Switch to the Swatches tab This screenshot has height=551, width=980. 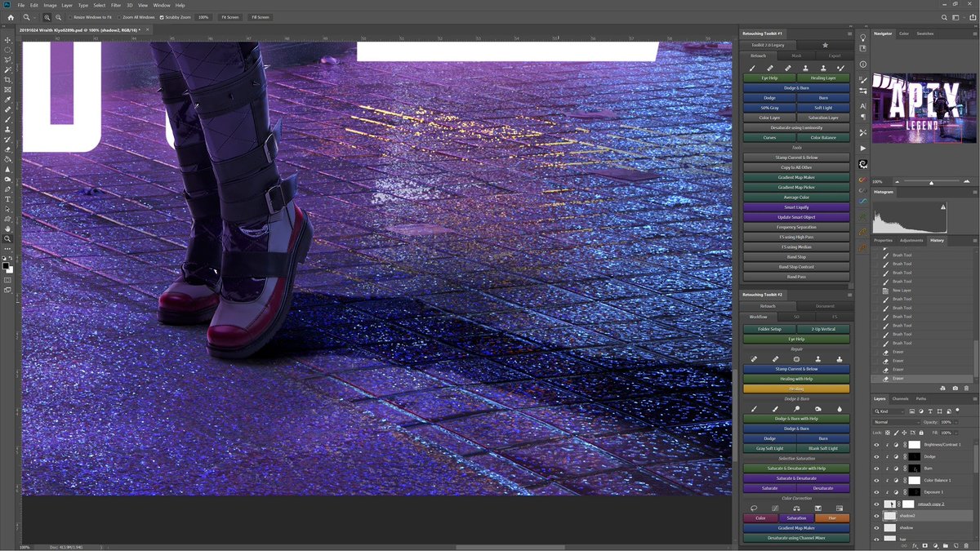(924, 33)
